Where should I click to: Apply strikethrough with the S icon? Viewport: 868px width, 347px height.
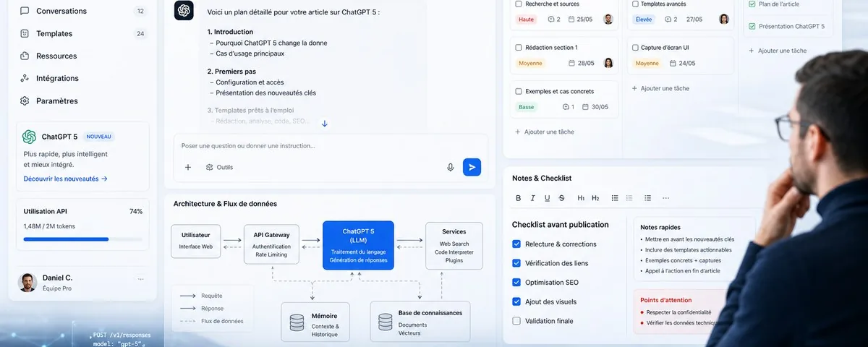tap(562, 198)
